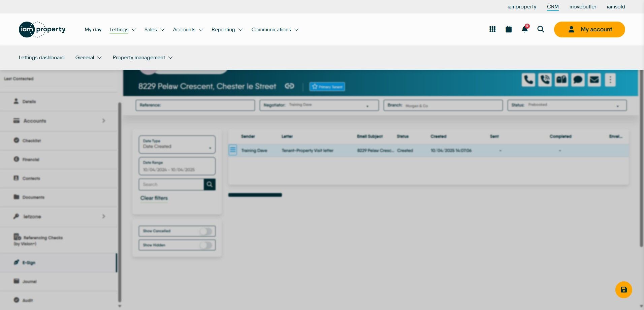644x310 pixels.
Task: Click the sidebar vertical scrollbar
Action: 120,202
